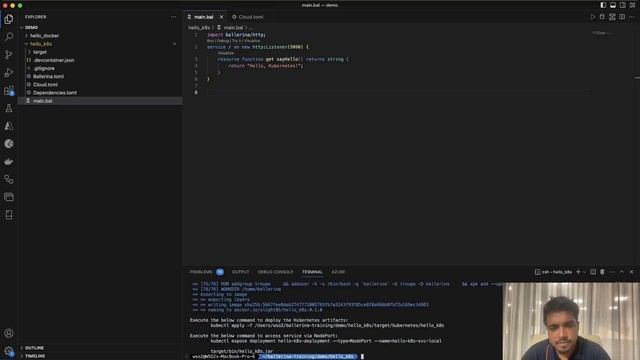
Task: Open Cloud.toml in the explorer tree
Action: [x=45, y=84]
